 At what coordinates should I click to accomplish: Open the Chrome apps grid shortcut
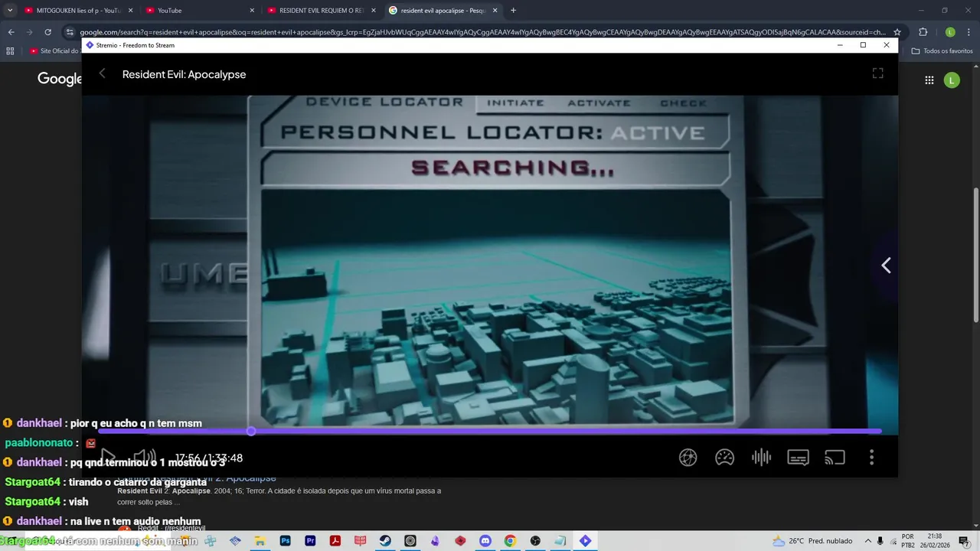[x=10, y=51]
